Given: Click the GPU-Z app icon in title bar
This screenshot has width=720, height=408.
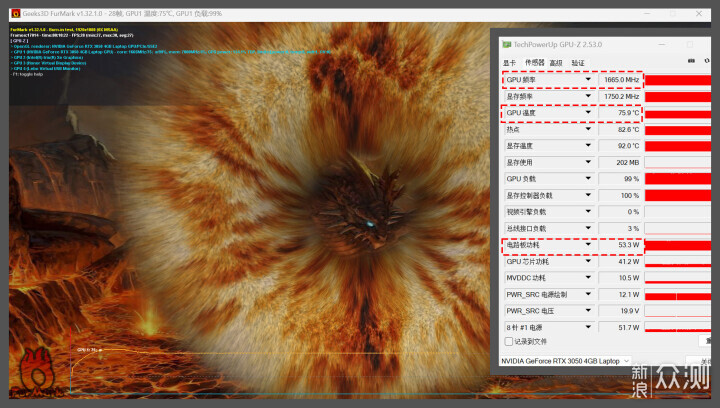Looking at the screenshot, I should pos(506,45).
